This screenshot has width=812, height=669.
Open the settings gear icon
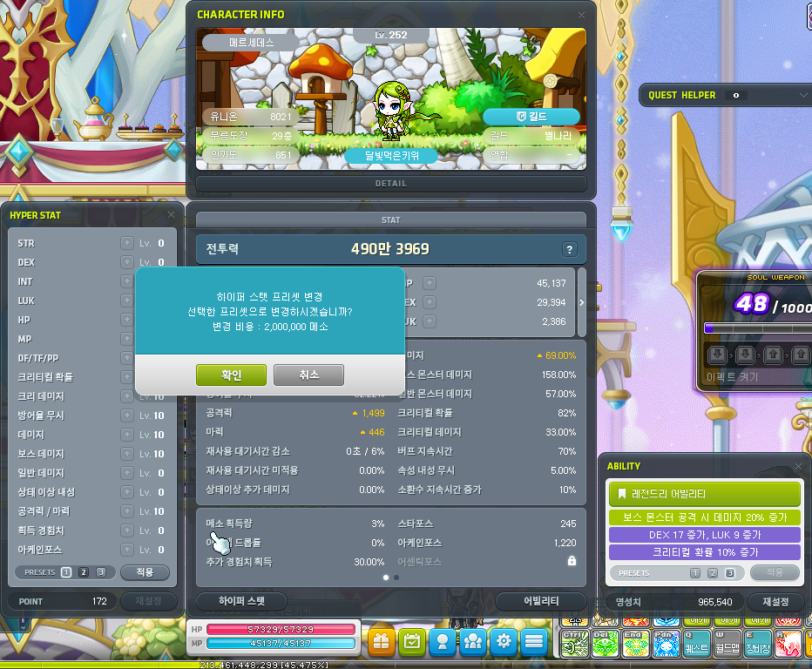click(504, 642)
